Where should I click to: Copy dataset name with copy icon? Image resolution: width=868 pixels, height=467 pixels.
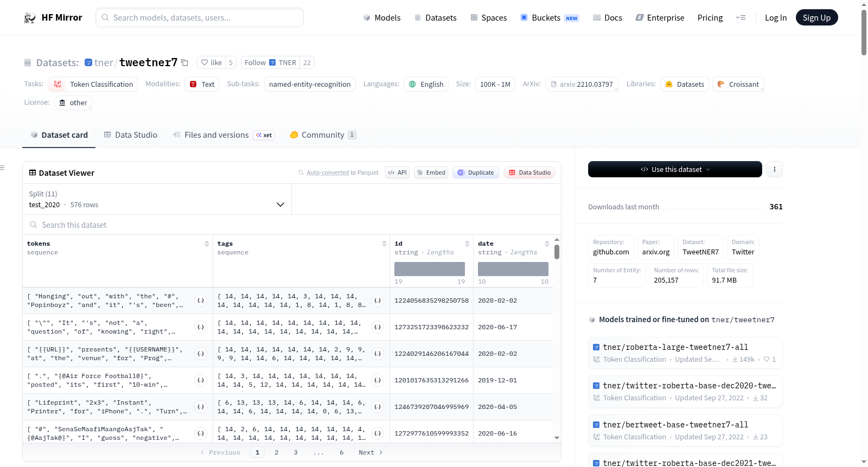tap(184, 62)
